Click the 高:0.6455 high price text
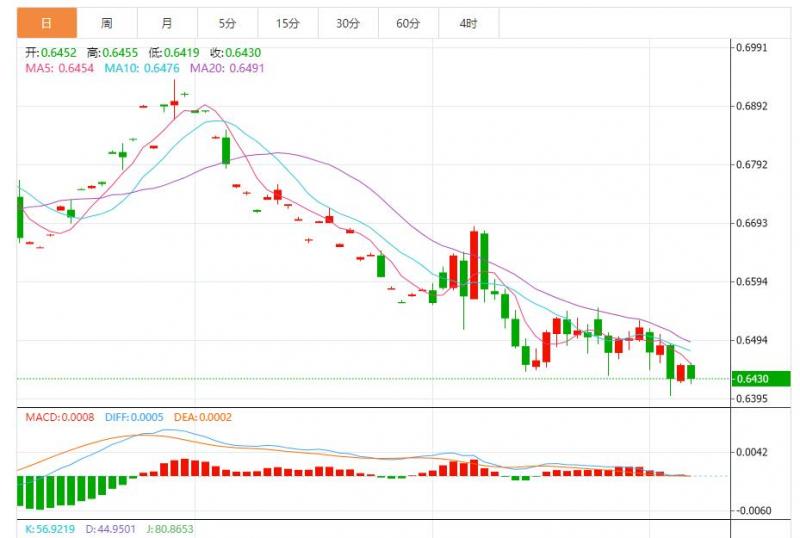 click(x=112, y=53)
